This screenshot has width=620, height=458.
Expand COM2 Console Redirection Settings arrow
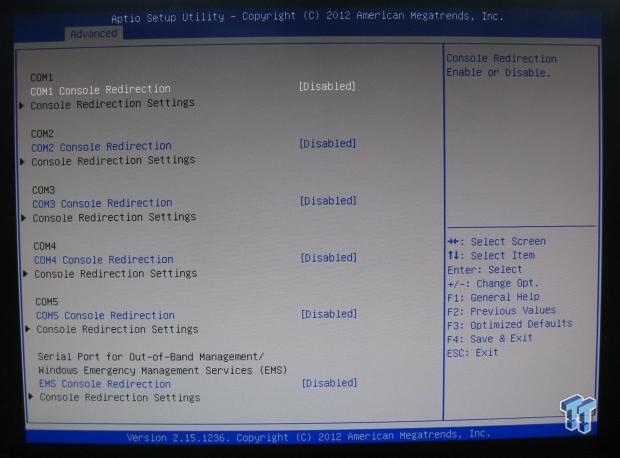click(23, 162)
